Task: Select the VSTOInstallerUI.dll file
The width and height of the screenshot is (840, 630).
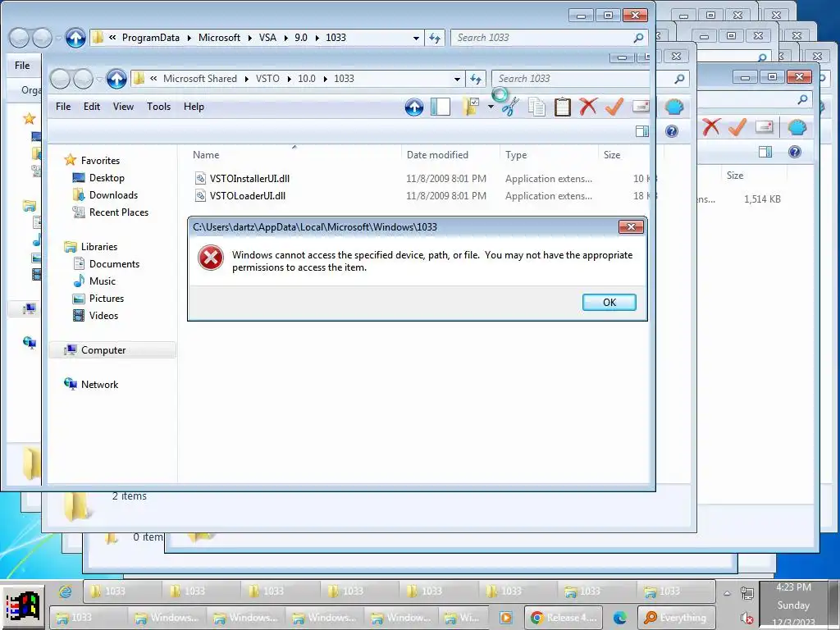Action: coord(249,178)
